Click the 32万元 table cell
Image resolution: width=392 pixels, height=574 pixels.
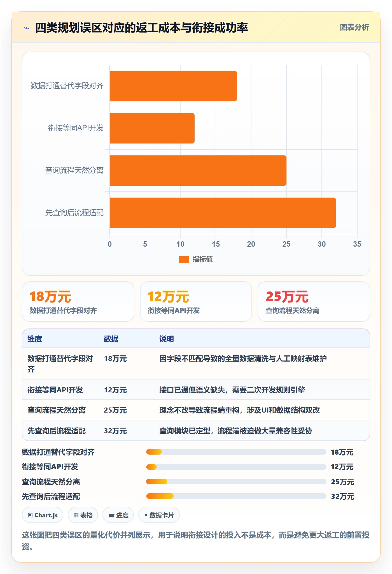coord(115,431)
